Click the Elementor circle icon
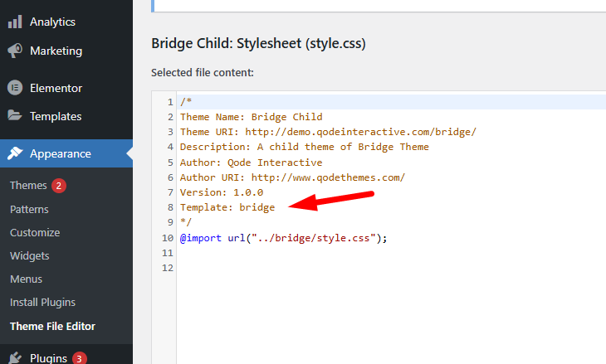Viewport: 606px width, 364px height. point(15,88)
